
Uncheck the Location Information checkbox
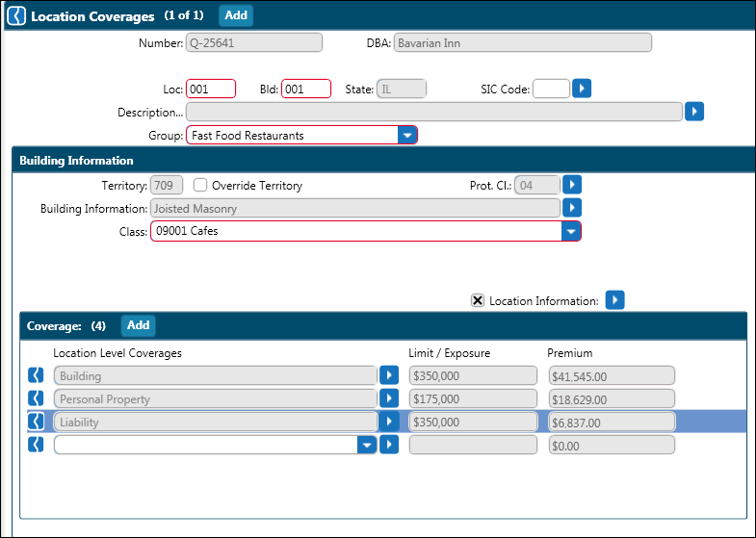point(478,300)
